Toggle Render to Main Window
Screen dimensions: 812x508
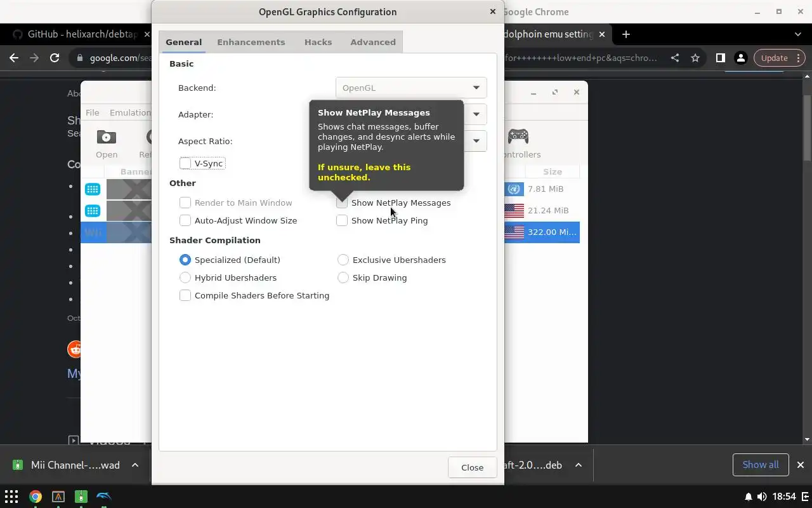(185, 203)
